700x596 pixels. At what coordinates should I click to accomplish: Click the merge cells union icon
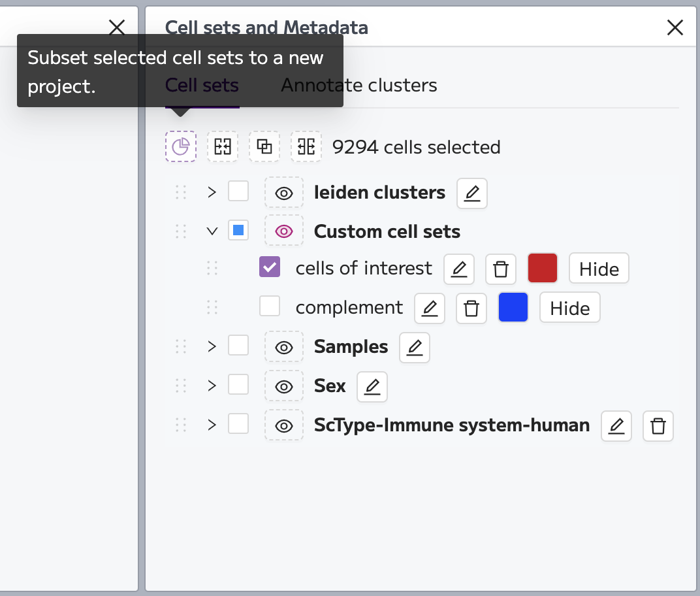click(222, 146)
